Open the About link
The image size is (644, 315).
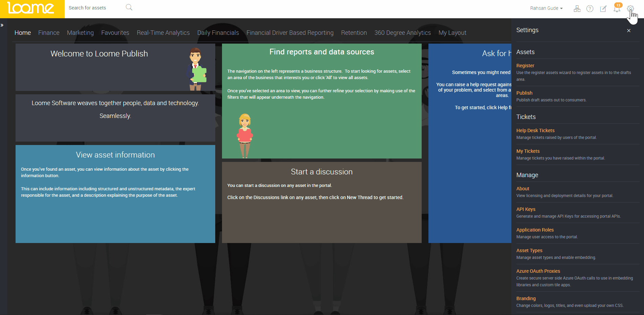tap(523, 189)
